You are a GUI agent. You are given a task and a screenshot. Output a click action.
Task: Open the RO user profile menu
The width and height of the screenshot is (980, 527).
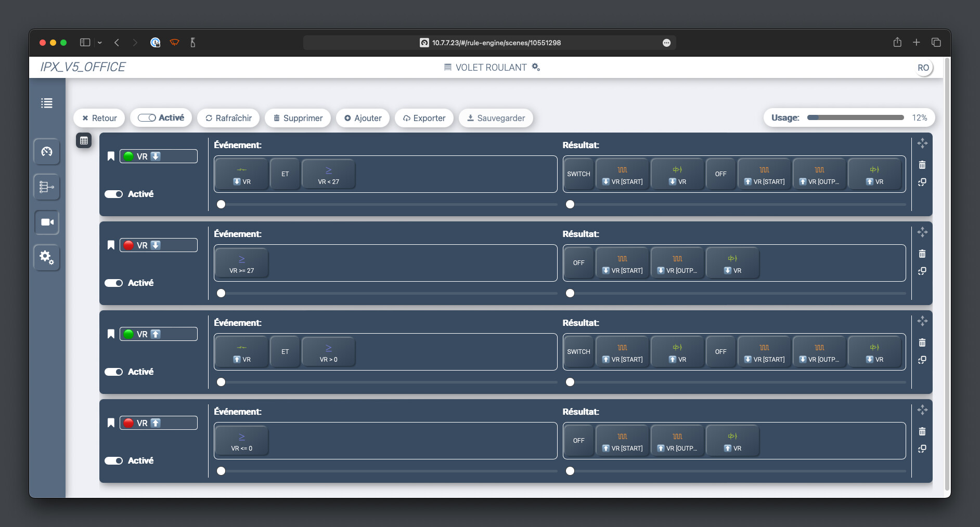click(x=923, y=68)
